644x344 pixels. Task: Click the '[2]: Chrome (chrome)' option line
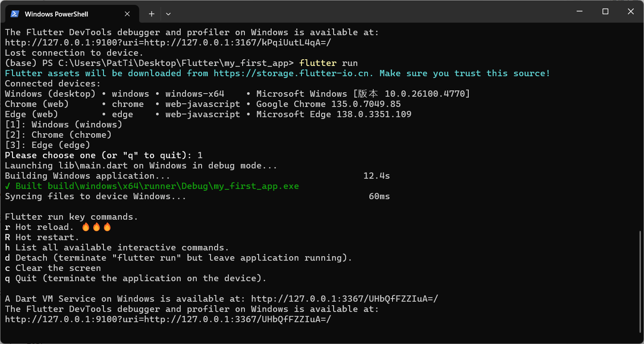click(x=58, y=135)
